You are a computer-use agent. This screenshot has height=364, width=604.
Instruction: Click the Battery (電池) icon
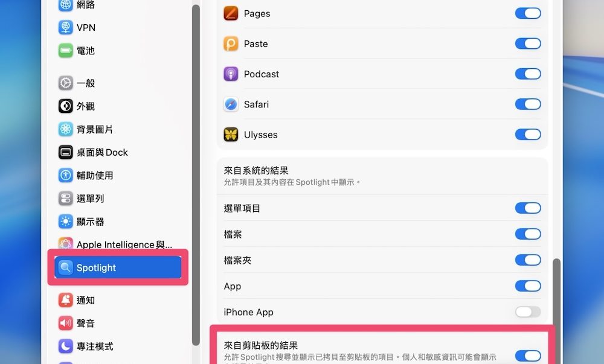66,51
